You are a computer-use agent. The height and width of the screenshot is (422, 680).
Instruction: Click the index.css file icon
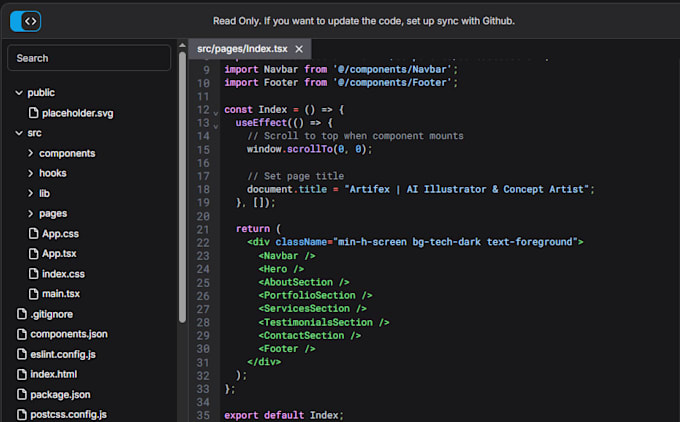coord(32,274)
